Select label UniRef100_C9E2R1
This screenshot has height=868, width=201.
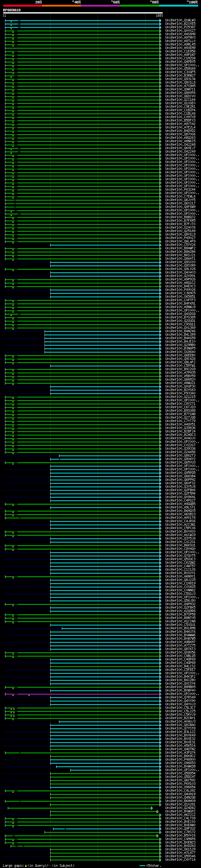(x=180, y=106)
